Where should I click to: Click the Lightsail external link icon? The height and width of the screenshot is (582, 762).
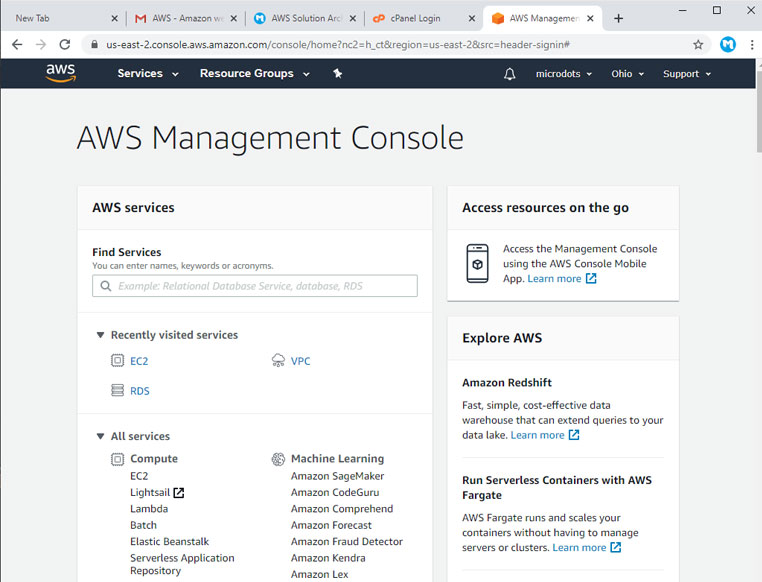click(x=179, y=493)
